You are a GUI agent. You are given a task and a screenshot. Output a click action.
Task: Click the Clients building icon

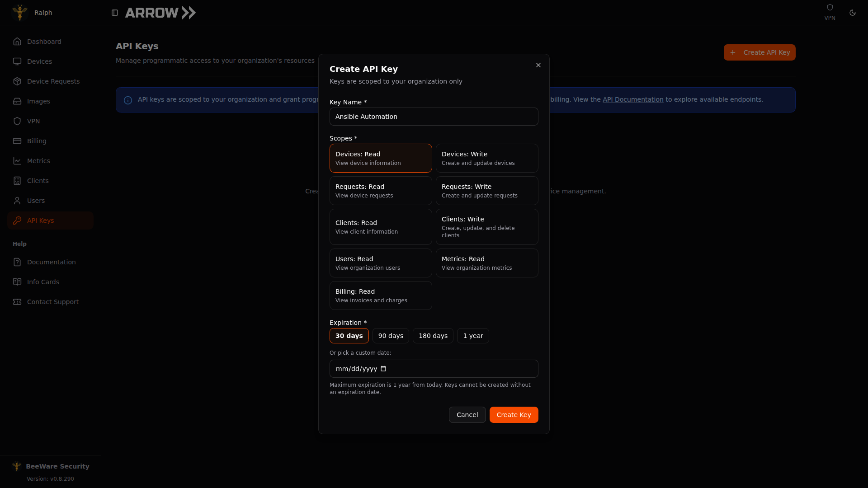tap(17, 181)
